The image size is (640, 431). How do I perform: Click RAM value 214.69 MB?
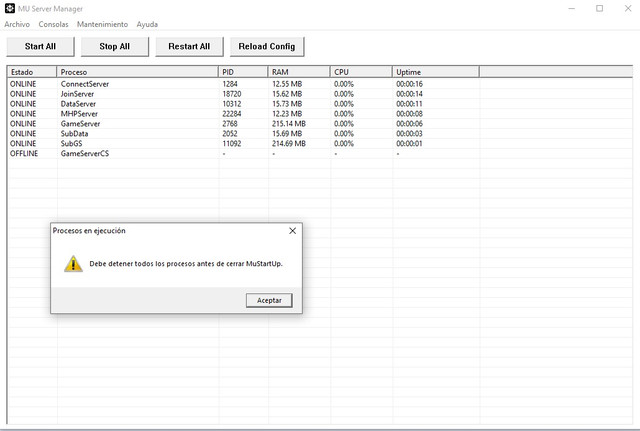pos(289,144)
